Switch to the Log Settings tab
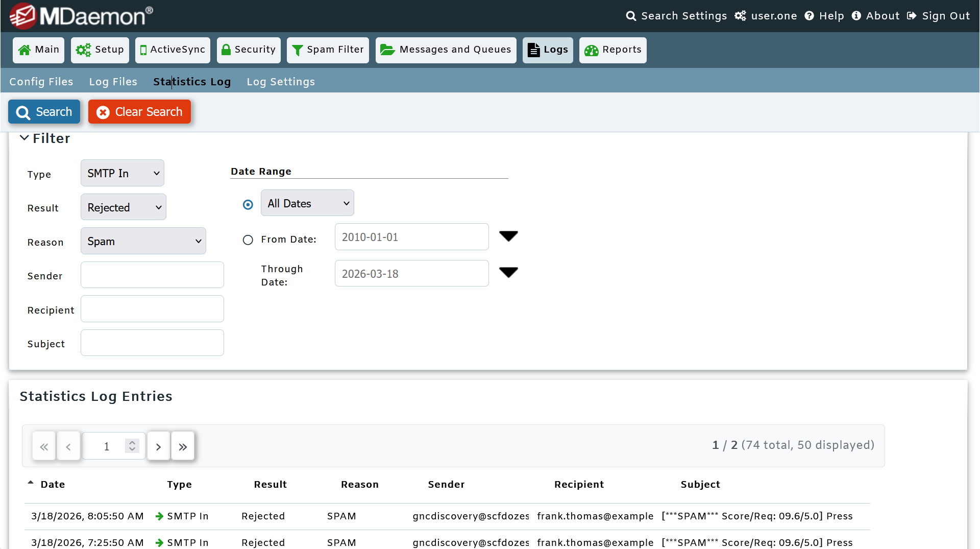The image size is (980, 549). [x=280, y=81]
